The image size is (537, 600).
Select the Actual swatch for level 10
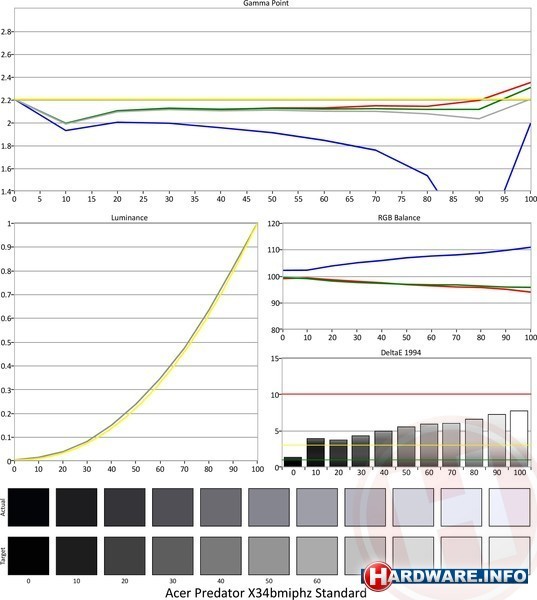77,507
